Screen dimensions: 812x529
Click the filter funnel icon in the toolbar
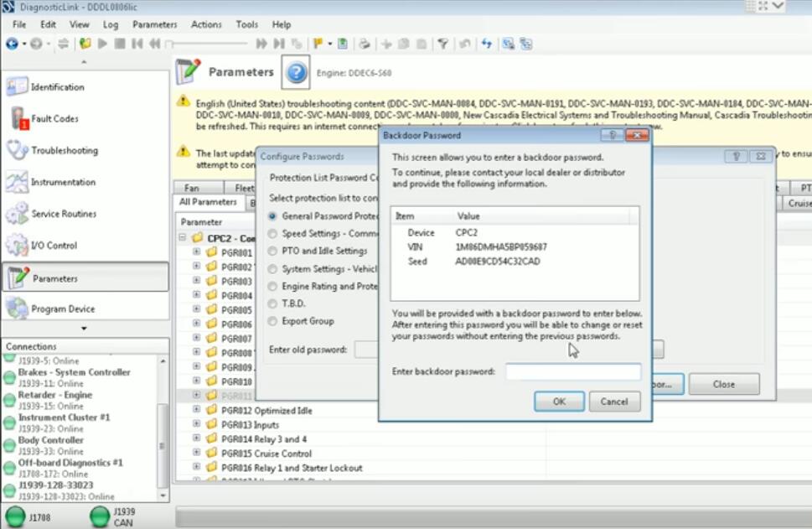click(x=442, y=44)
